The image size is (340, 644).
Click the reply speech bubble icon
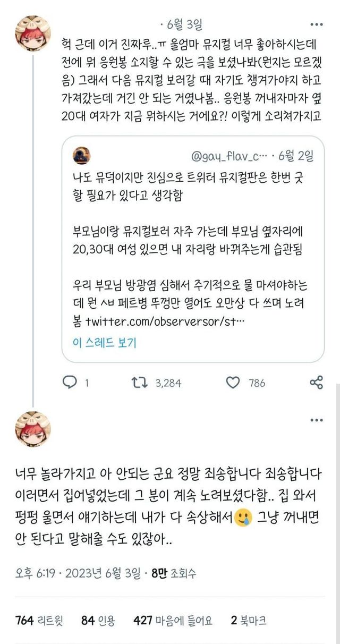point(70,383)
